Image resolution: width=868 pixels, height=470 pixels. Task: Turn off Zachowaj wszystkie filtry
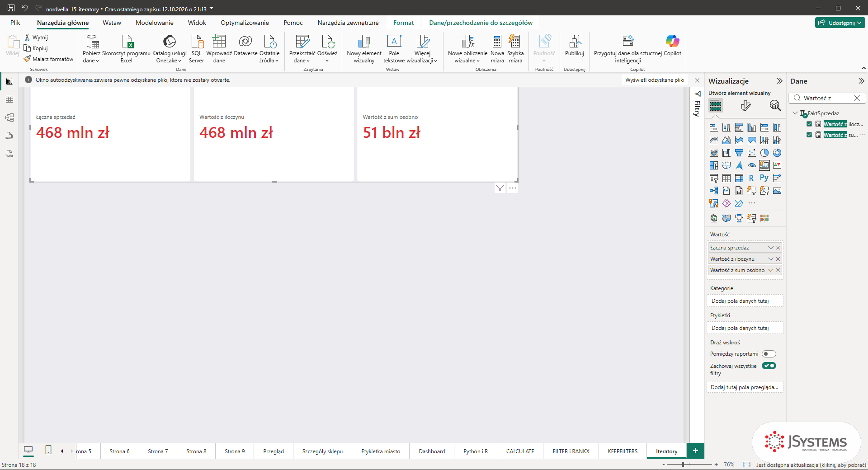[769, 366]
